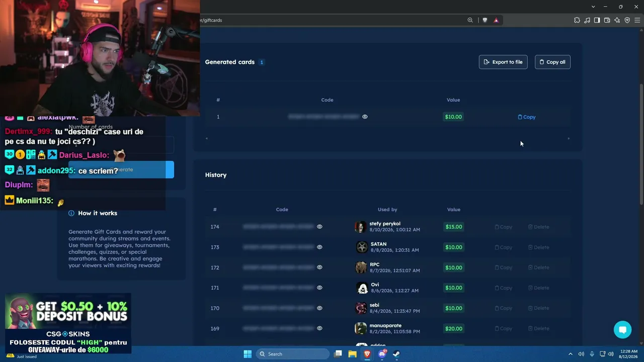Open sebi's avatar

(361, 308)
